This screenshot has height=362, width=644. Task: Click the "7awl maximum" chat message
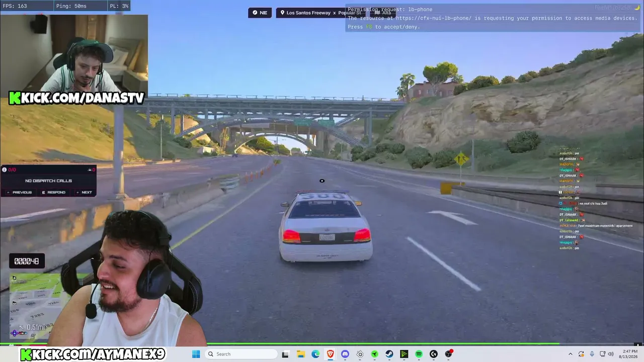[605, 226]
